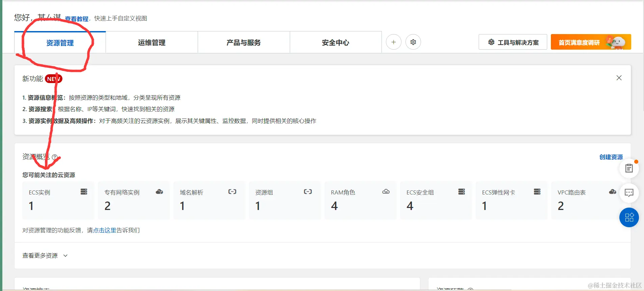644x291 pixels.
Task: Click the VPC路由表 count value 2
Action: (x=561, y=206)
